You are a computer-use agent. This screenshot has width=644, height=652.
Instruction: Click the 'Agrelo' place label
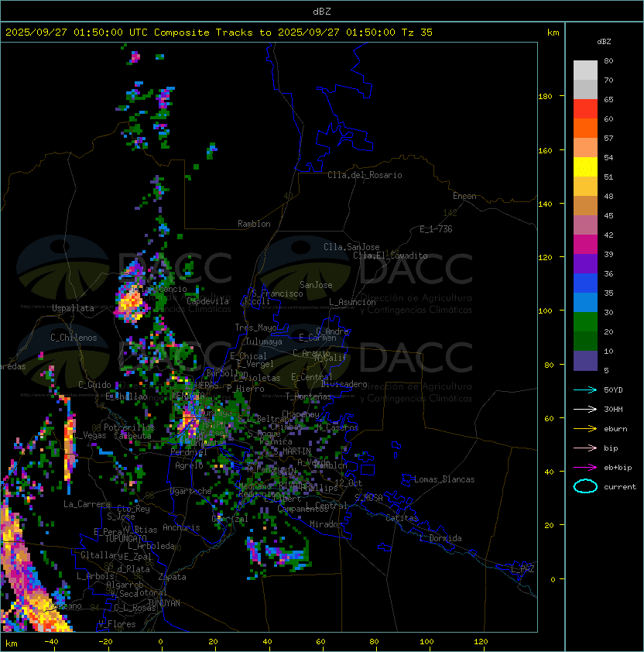(x=189, y=465)
